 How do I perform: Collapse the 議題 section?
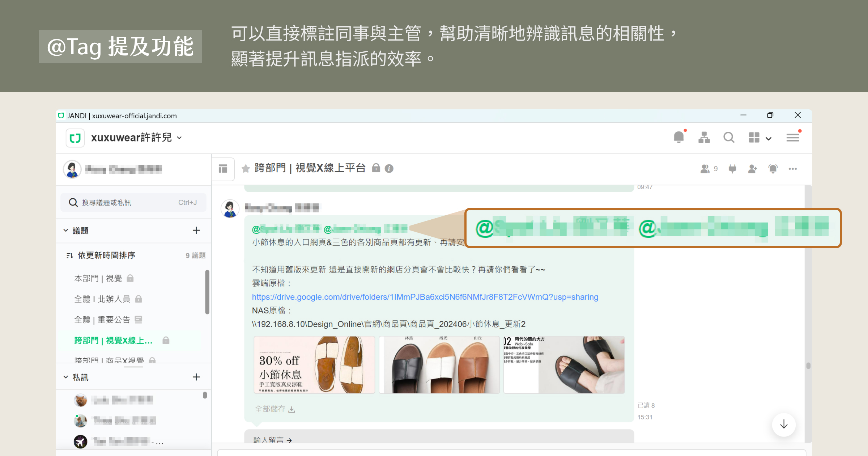point(66,231)
